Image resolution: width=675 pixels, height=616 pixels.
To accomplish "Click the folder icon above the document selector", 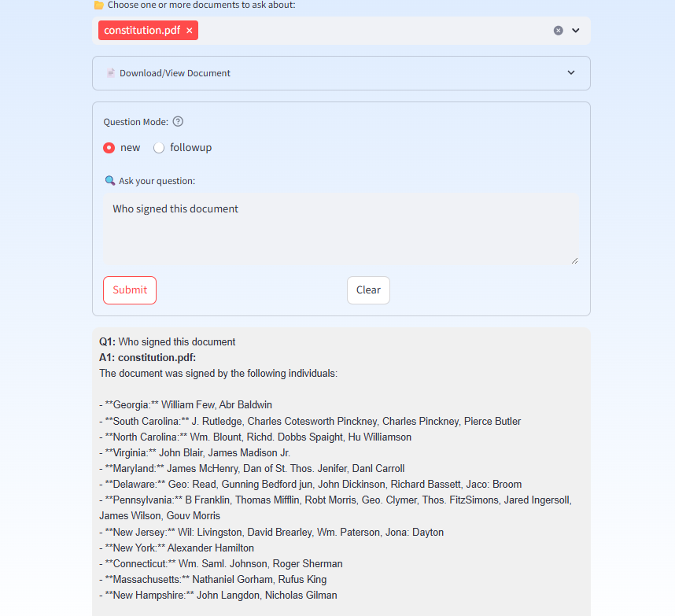I will click(99, 6).
